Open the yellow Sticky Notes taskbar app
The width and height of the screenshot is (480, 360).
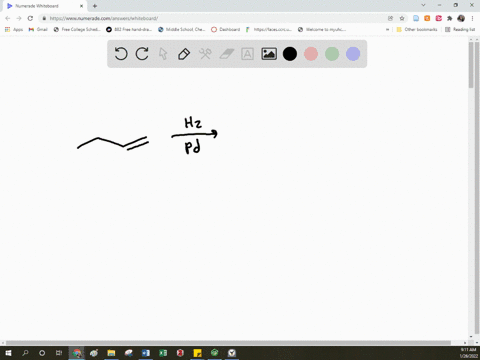(197, 353)
